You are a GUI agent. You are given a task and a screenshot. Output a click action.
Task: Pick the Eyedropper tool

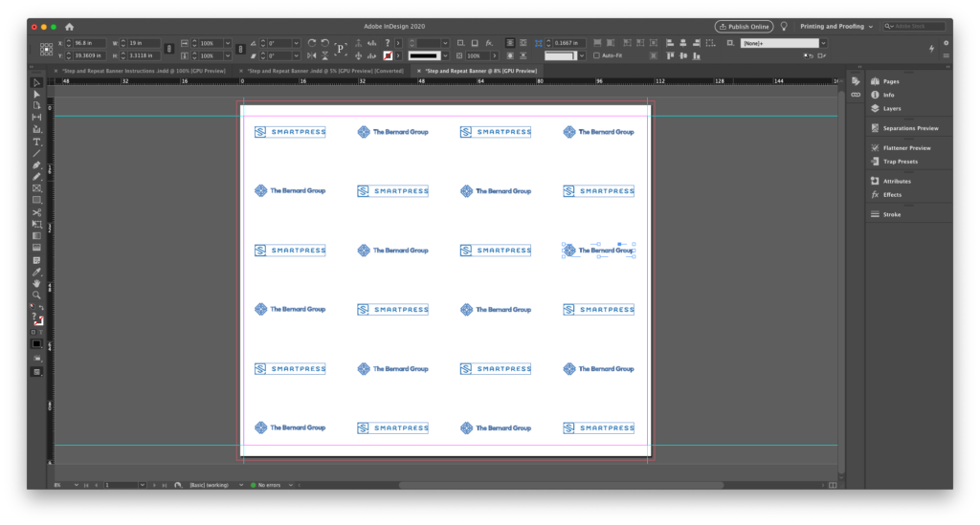(x=37, y=273)
